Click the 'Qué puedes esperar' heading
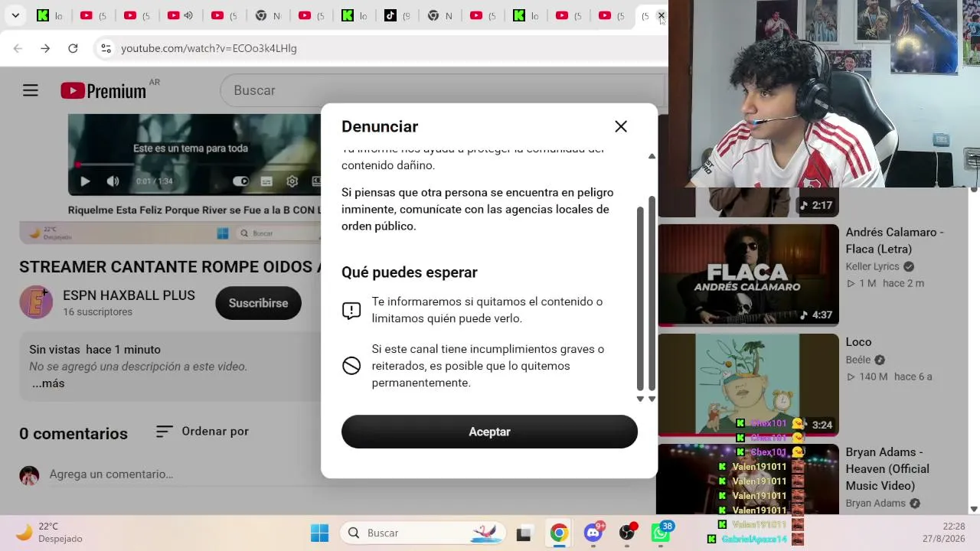This screenshot has width=980, height=551. (x=410, y=272)
